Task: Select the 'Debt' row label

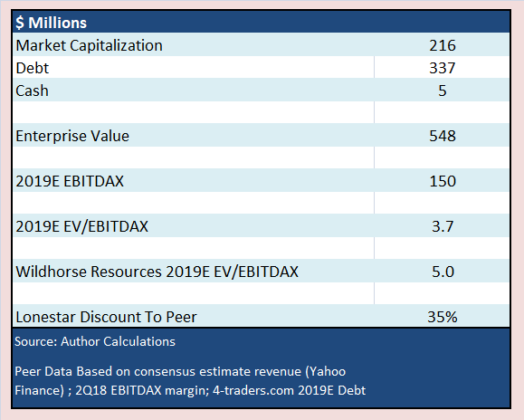Action: (33, 68)
